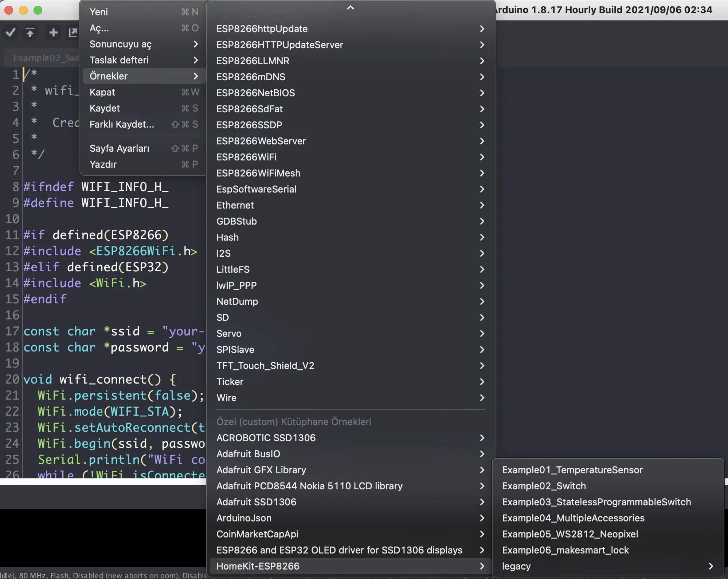Select Yeni from the file menu
728x579 pixels.
(144, 12)
